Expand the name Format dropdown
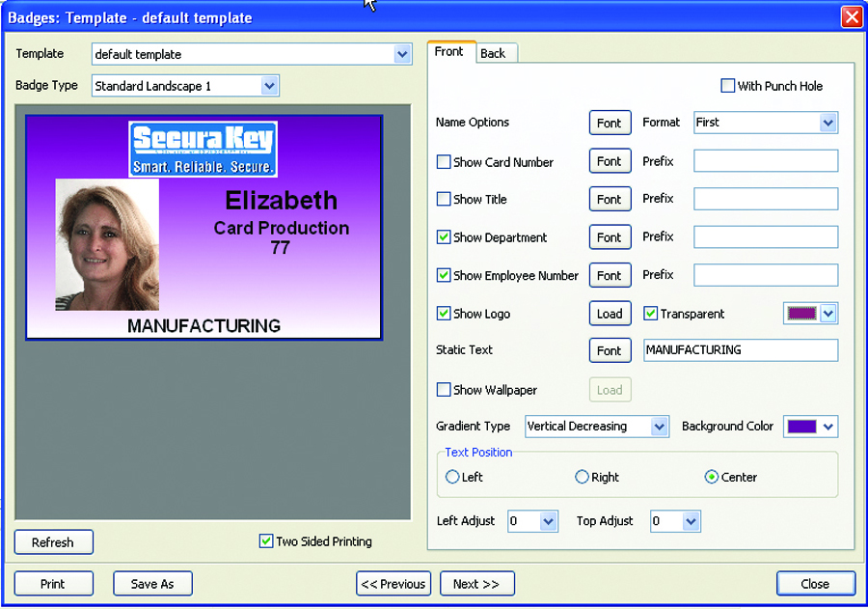The height and width of the screenshot is (609, 868). point(827,123)
